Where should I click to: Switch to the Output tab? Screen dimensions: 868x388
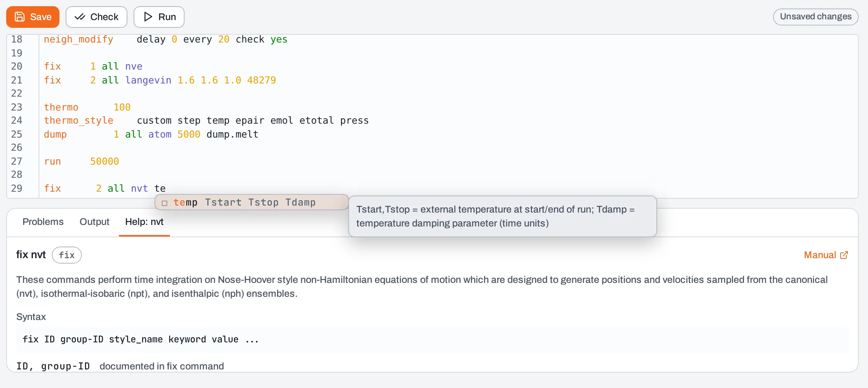94,222
